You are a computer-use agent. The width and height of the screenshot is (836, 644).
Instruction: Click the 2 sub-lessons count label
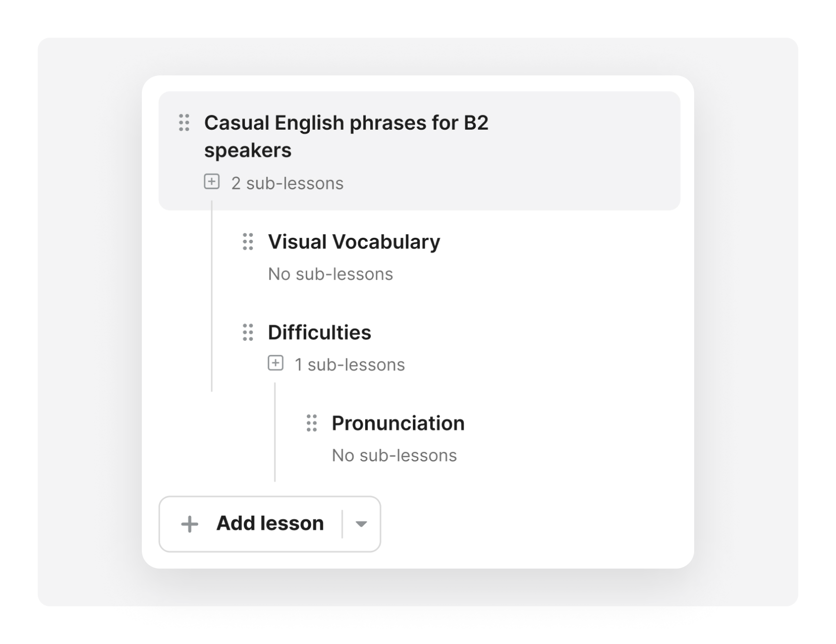pyautogui.click(x=287, y=183)
